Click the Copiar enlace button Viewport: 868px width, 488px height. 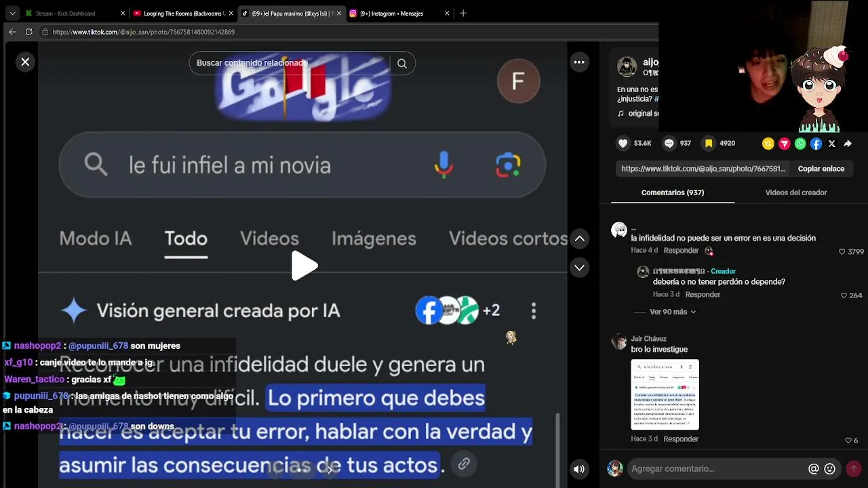click(x=821, y=169)
